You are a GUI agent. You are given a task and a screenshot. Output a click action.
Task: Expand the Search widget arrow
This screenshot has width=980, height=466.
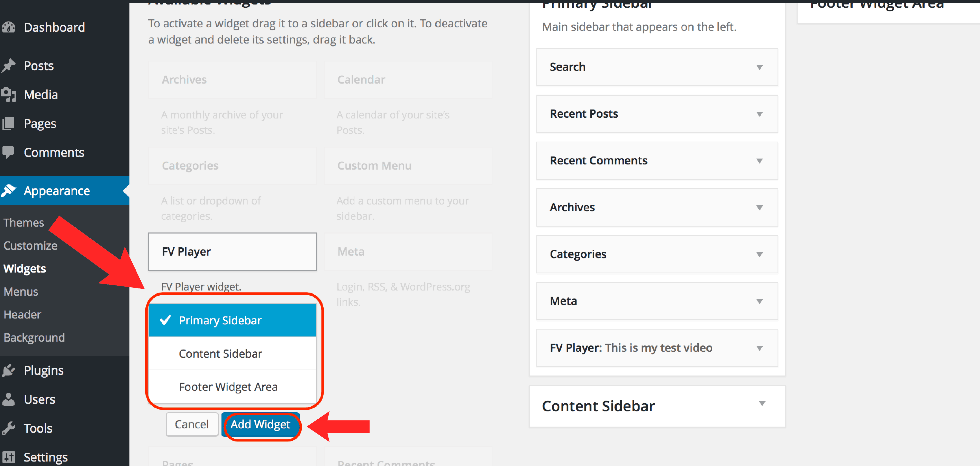[x=759, y=67]
